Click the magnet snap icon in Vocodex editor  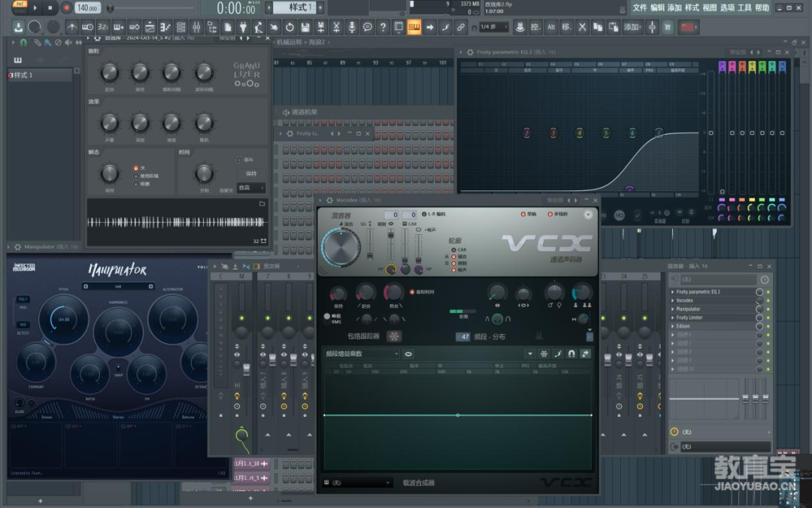pyautogui.click(x=571, y=354)
